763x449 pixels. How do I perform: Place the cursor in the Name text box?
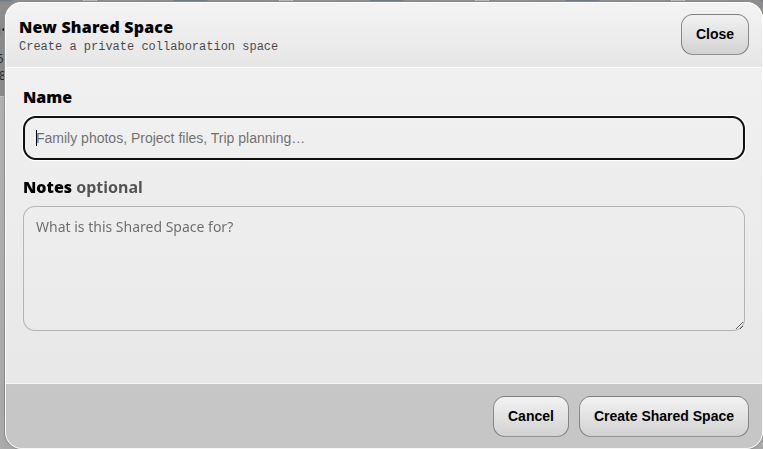383,138
